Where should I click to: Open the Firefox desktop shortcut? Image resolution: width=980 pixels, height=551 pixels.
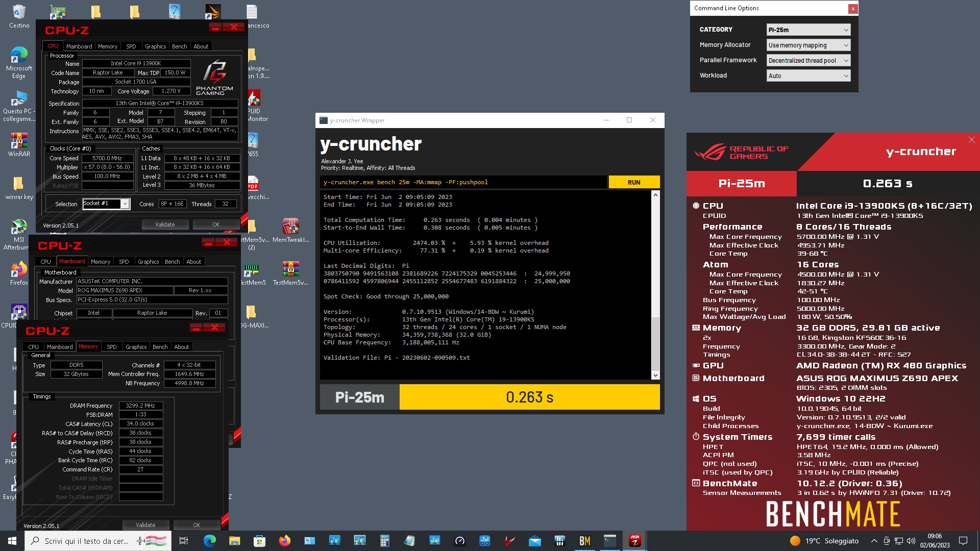19,273
